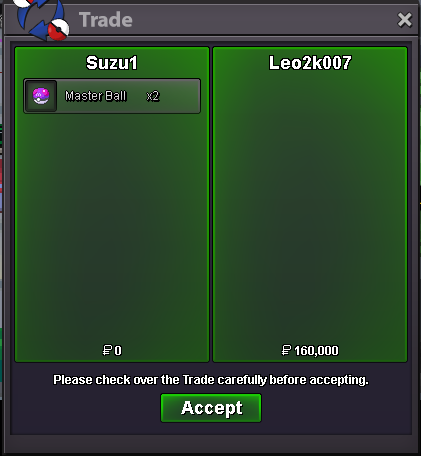Screen dimensions: 421x456
Task: Click Suzu1's money amount of 0
Action: 118,351
